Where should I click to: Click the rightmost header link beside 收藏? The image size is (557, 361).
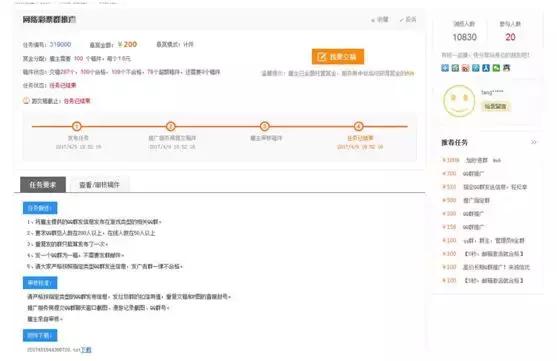coord(408,20)
